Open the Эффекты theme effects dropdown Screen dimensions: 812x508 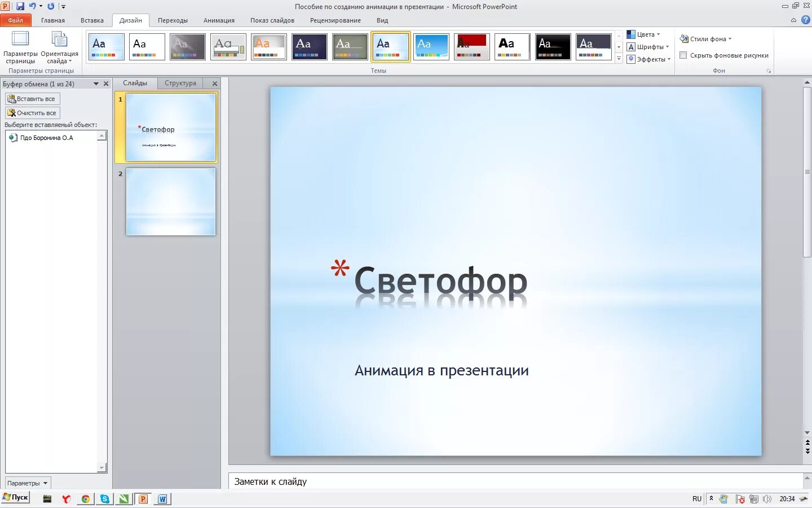[x=649, y=59]
